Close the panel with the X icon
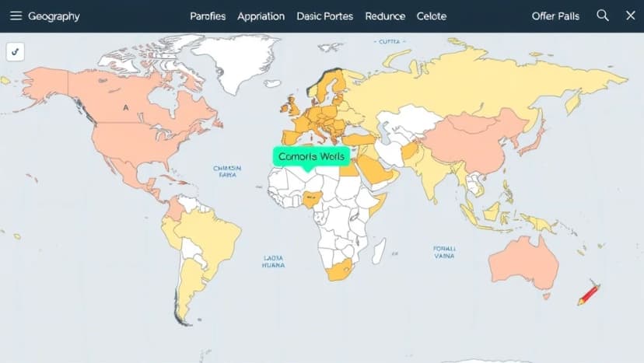The image size is (644, 363). [x=630, y=16]
